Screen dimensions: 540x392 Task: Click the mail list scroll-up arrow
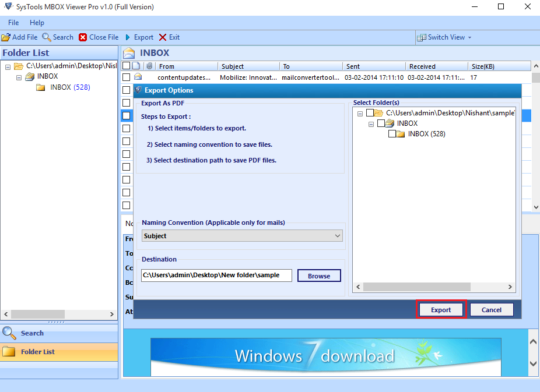click(x=536, y=66)
